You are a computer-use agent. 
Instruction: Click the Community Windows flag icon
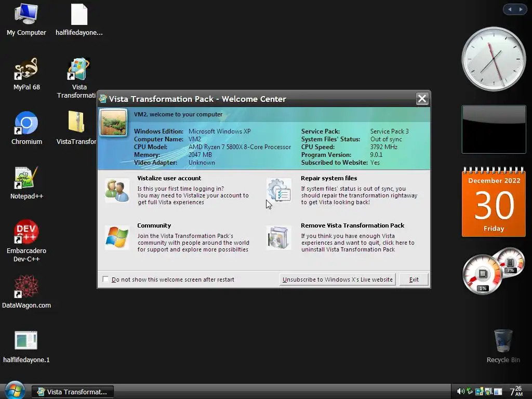(117, 237)
